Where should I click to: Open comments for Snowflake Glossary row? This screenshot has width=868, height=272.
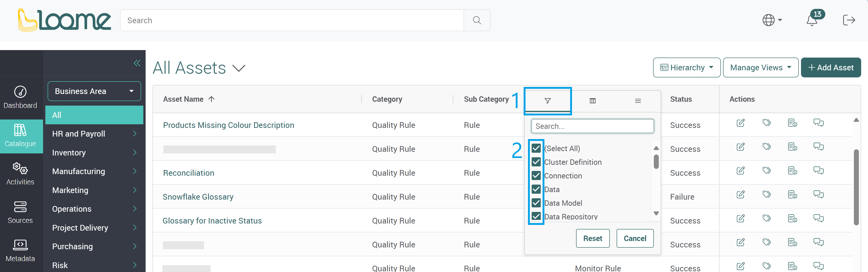point(819,195)
